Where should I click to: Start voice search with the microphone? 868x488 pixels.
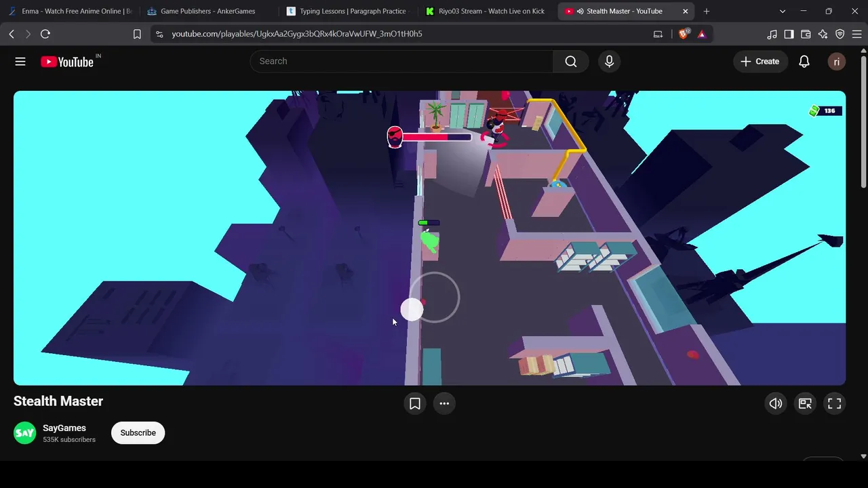click(x=609, y=62)
